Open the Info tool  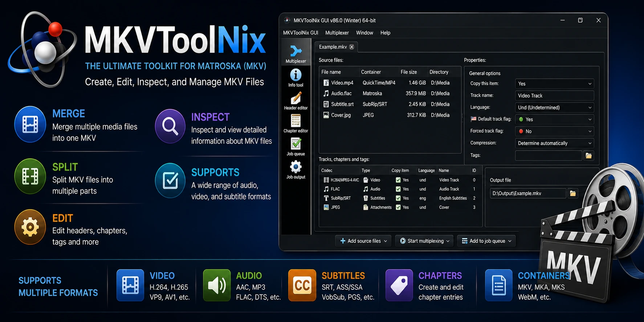pos(296,78)
